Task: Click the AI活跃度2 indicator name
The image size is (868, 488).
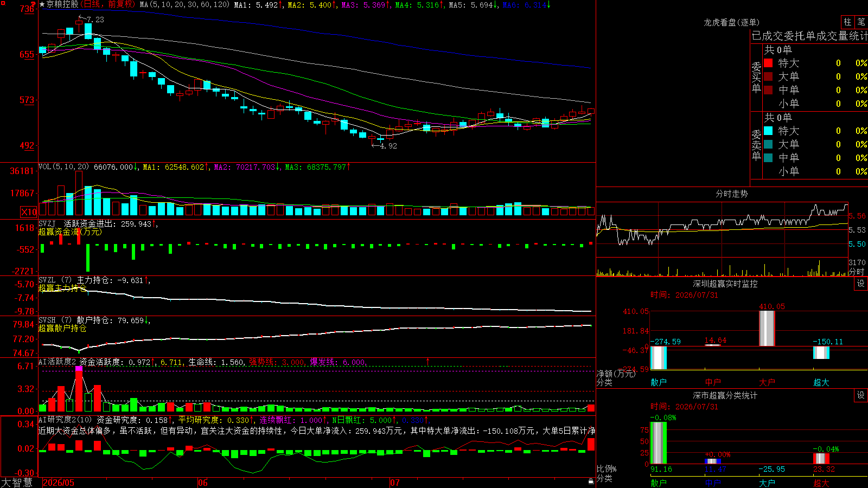Action: (x=57, y=362)
